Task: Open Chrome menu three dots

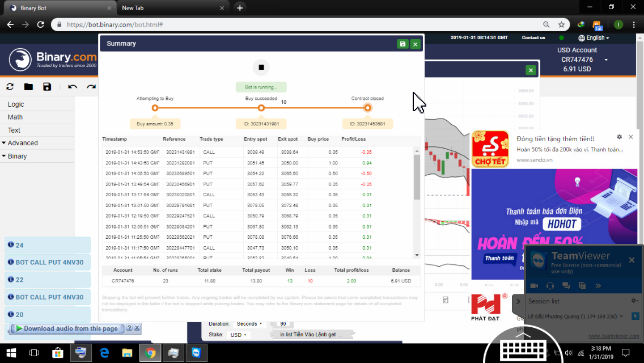Action: (x=634, y=24)
